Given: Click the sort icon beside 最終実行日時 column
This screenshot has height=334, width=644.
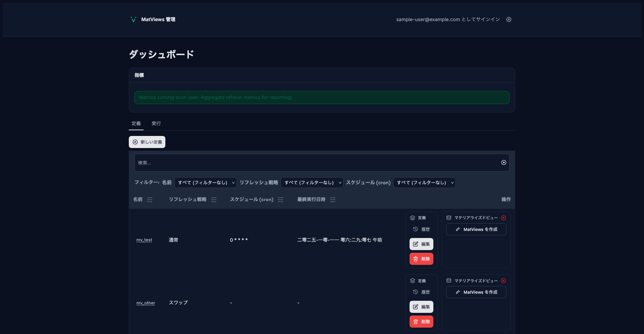Looking at the screenshot, I should pos(333,200).
